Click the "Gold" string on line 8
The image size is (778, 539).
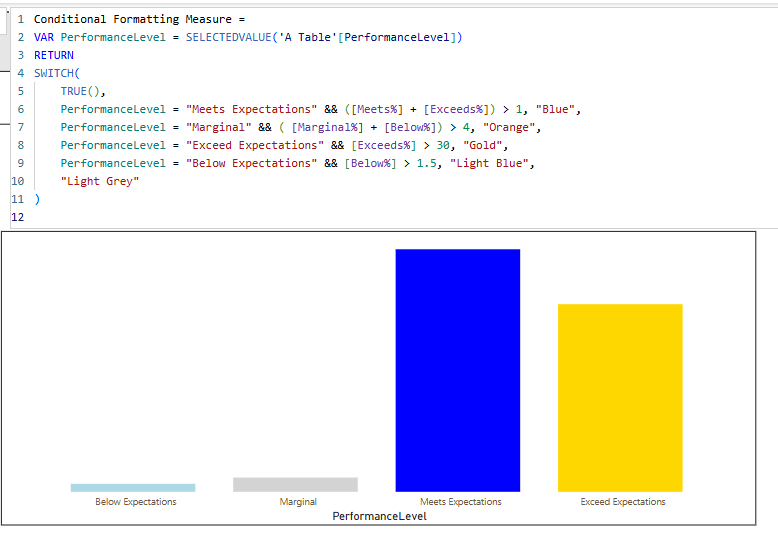(x=483, y=145)
